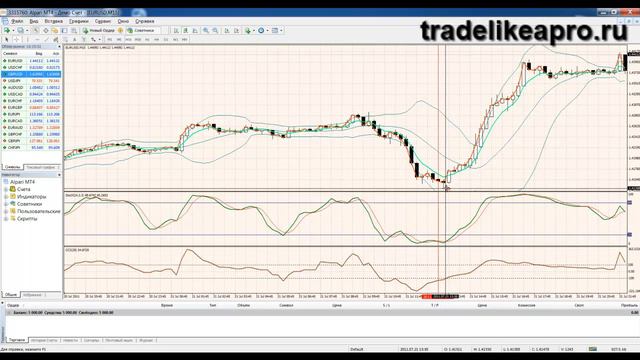This screenshot has width=640, height=360.
Task: Select the trendline drawing tool
Action: point(47,40)
